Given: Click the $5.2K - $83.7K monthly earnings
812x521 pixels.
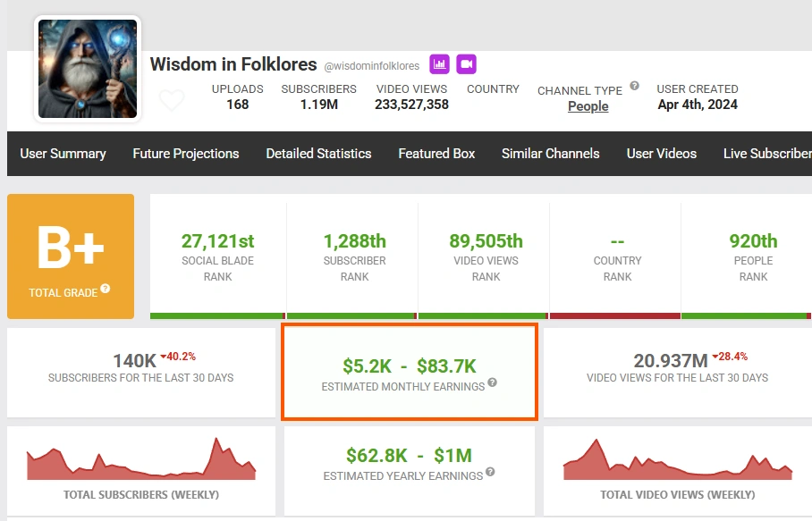Looking at the screenshot, I should (x=409, y=366).
